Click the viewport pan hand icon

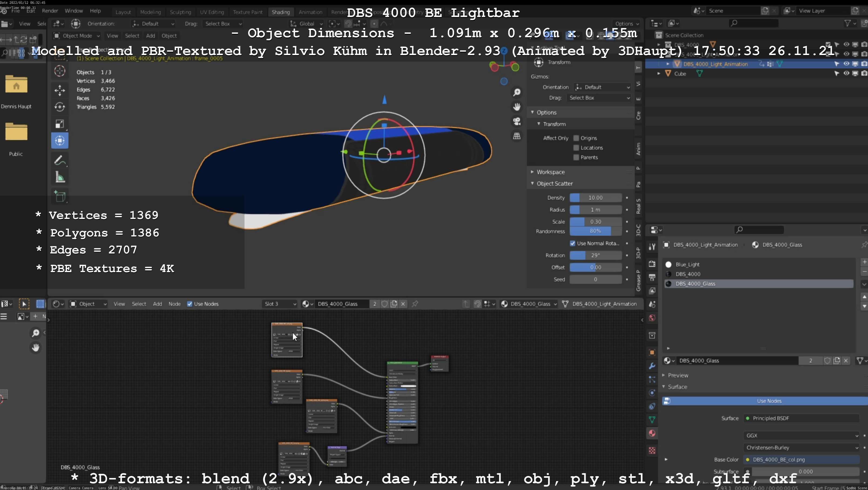(516, 107)
